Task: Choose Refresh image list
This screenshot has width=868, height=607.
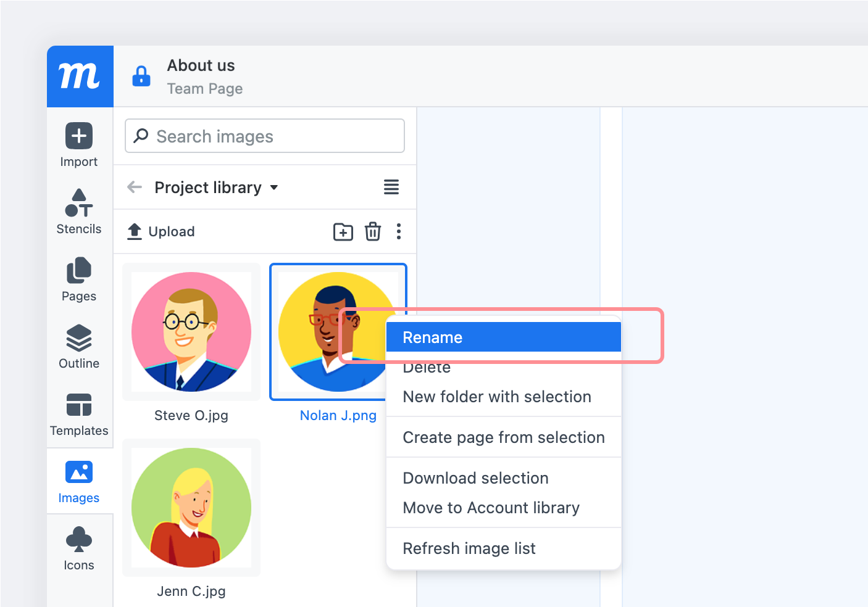Action: [504, 548]
